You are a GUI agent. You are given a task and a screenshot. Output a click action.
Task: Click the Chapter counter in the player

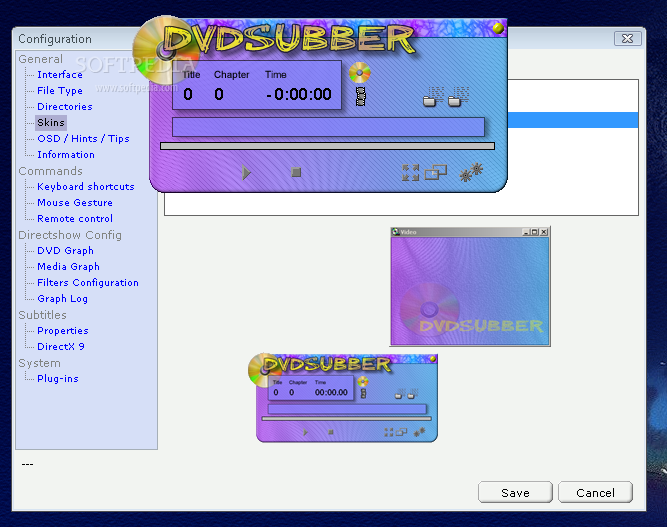pos(219,94)
